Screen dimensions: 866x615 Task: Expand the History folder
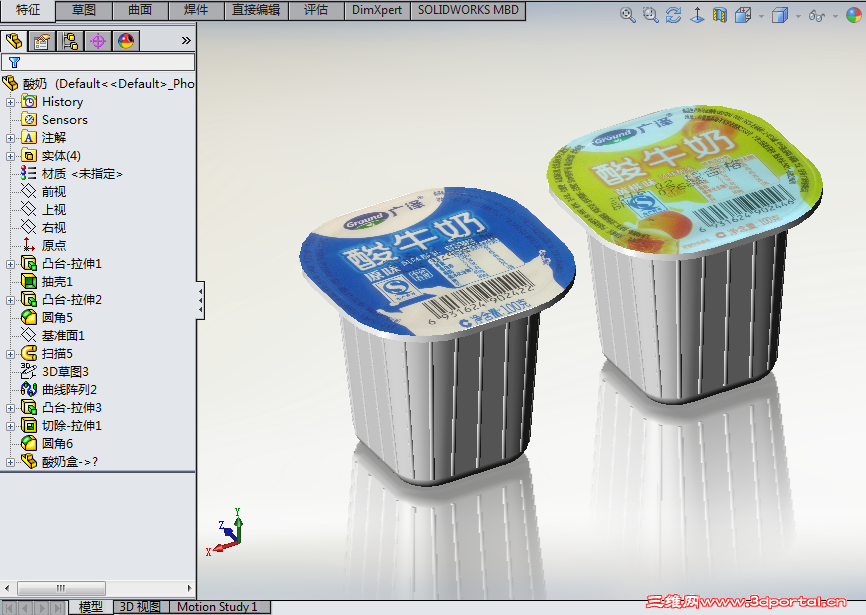pyautogui.click(x=10, y=102)
